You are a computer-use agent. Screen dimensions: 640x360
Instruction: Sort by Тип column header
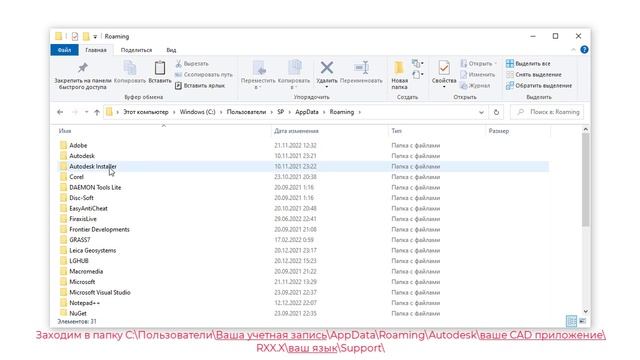(x=396, y=131)
